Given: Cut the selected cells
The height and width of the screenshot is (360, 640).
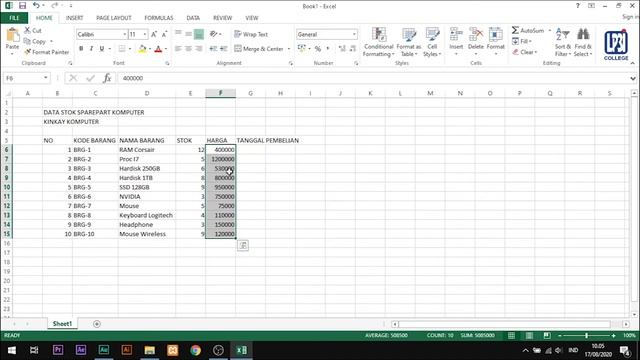Looking at the screenshot, I should [x=33, y=31].
